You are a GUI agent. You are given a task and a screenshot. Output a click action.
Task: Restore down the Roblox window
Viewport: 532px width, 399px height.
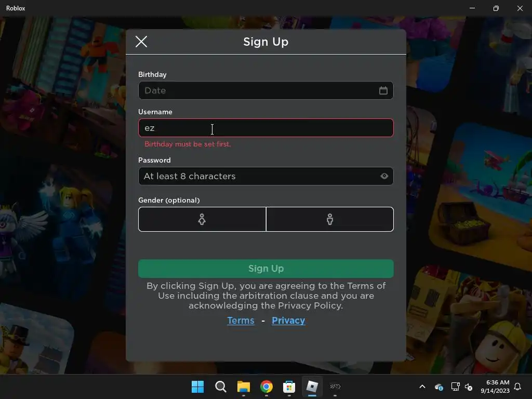[496, 8]
